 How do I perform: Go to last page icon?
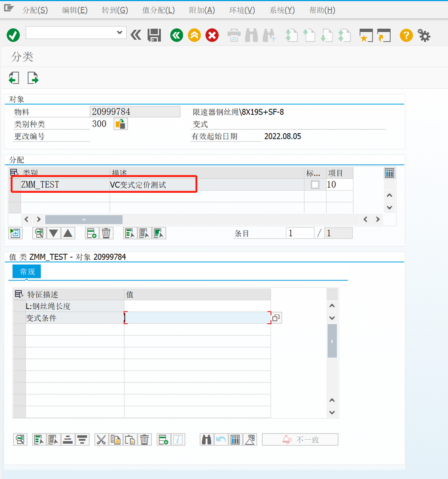(x=345, y=35)
